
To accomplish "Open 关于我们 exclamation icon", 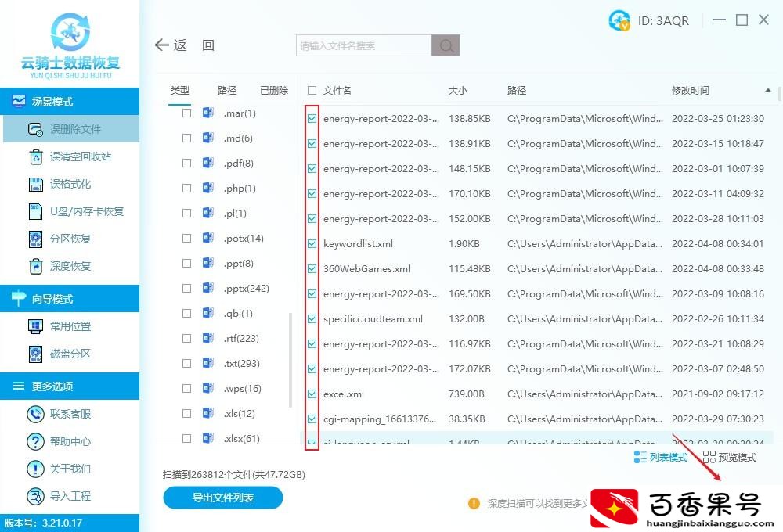I will coord(35,469).
